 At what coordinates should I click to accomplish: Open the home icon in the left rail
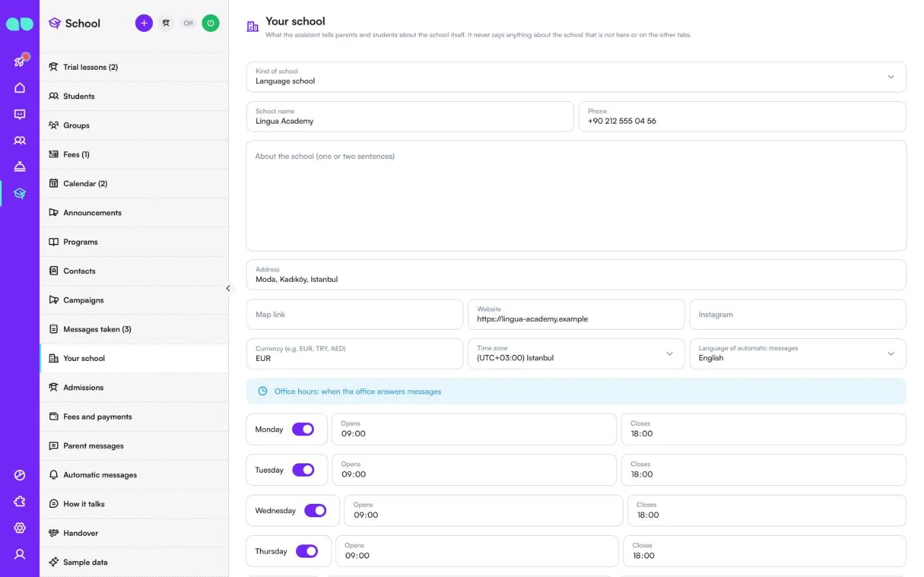20,88
